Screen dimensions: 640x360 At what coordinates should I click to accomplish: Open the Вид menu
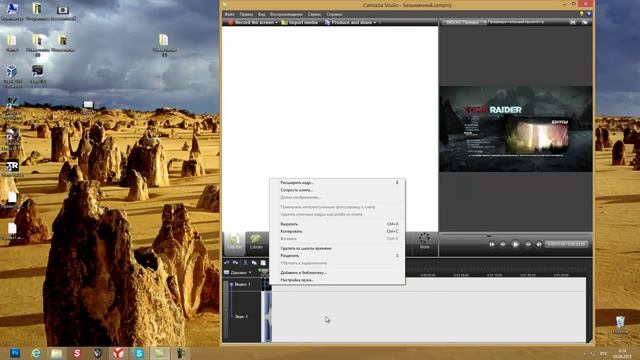pyautogui.click(x=262, y=14)
